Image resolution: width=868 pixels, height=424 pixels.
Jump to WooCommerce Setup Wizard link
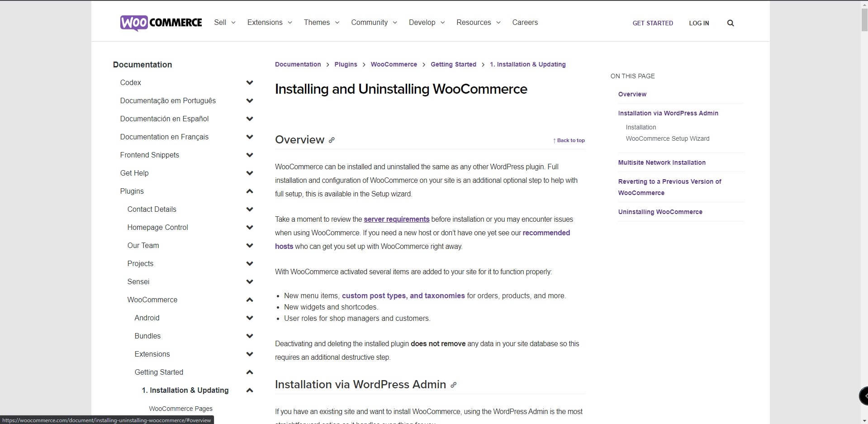click(x=668, y=138)
